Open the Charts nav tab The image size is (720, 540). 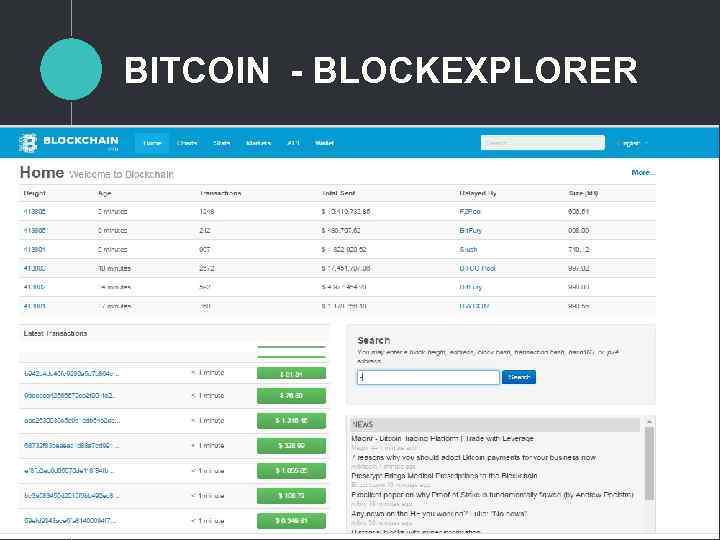(187, 143)
